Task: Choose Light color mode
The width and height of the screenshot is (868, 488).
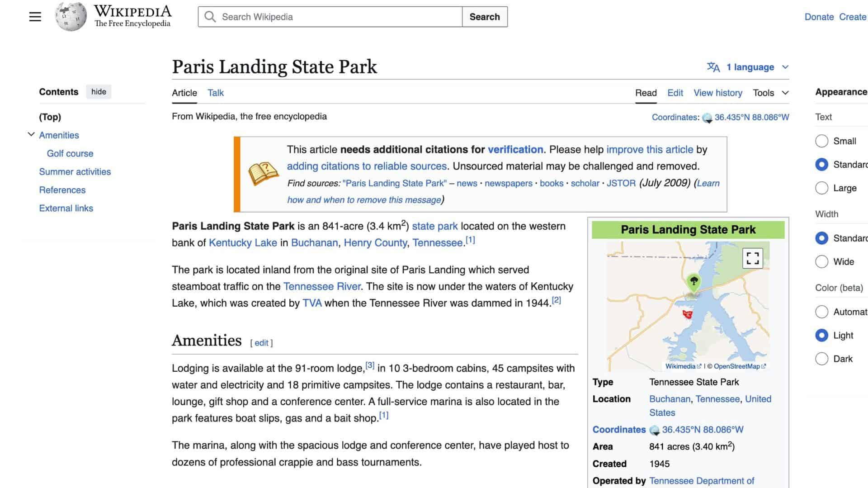Action: click(x=821, y=336)
